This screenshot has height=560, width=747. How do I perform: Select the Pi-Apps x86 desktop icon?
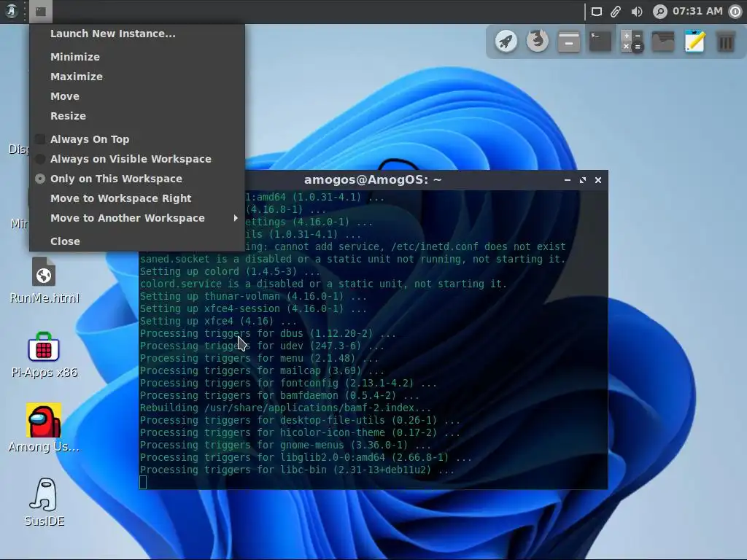point(44,355)
